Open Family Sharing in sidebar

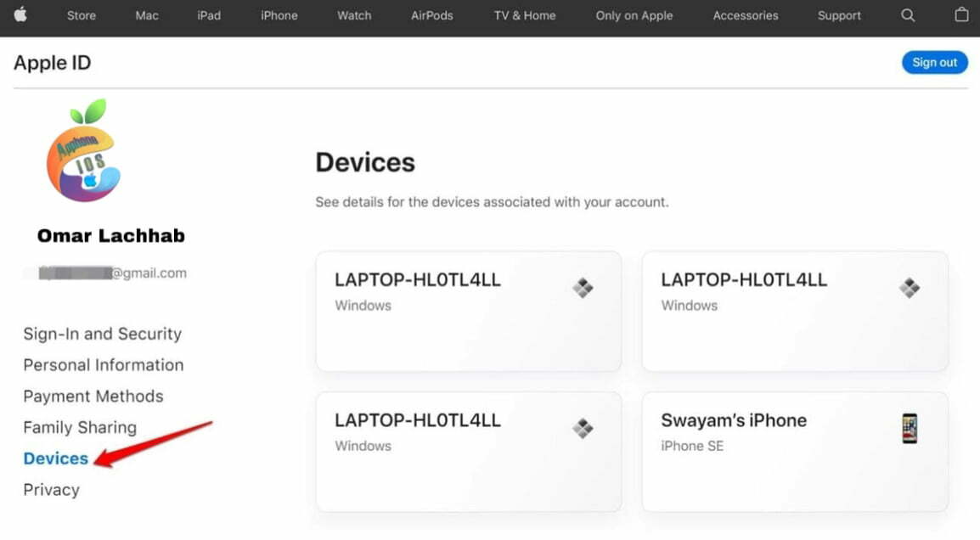tap(80, 428)
